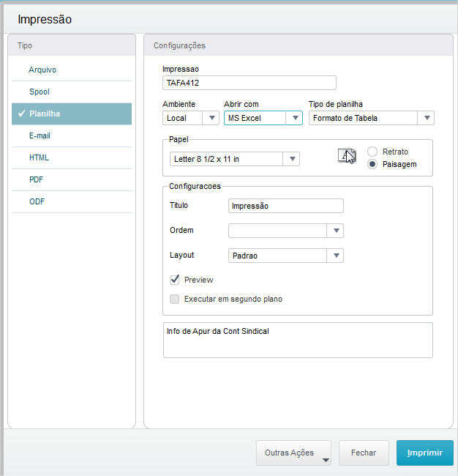Select the Paisagem orientation option

click(372, 164)
